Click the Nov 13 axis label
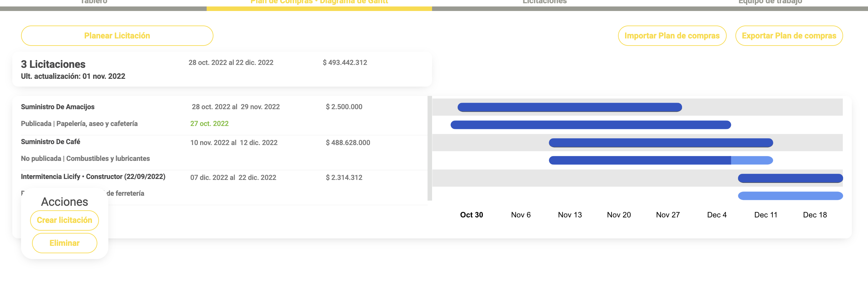 570,215
